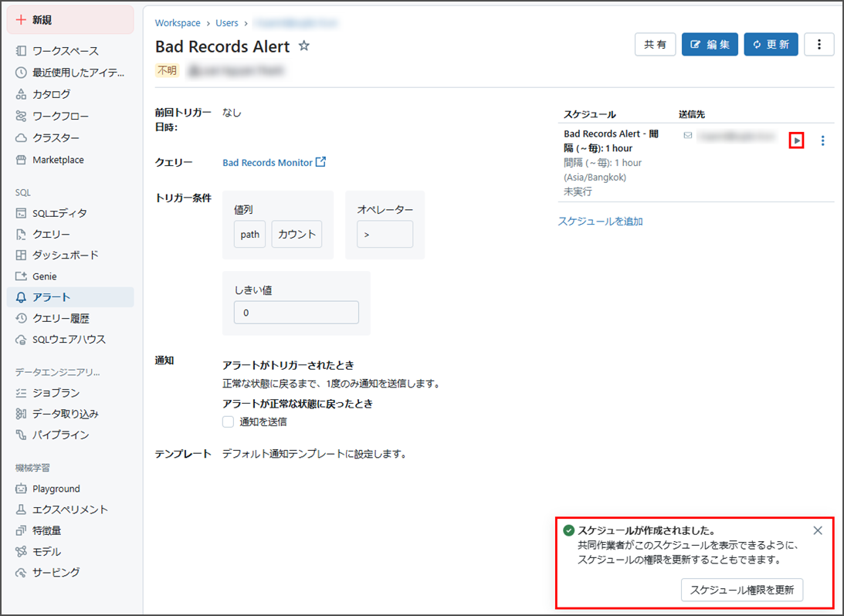Enable the 通知を送信 checkbox
Viewport: 844px width, 616px height.
(x=228, y=421)
